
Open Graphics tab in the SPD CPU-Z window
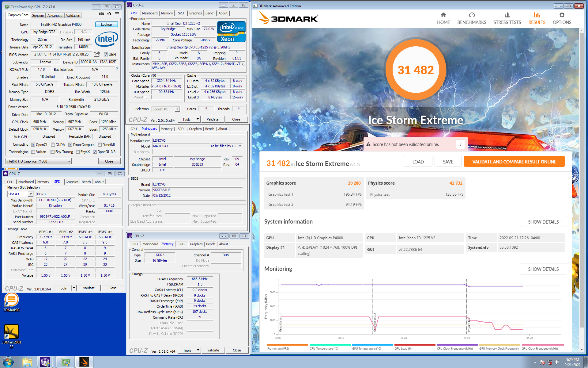72,182
